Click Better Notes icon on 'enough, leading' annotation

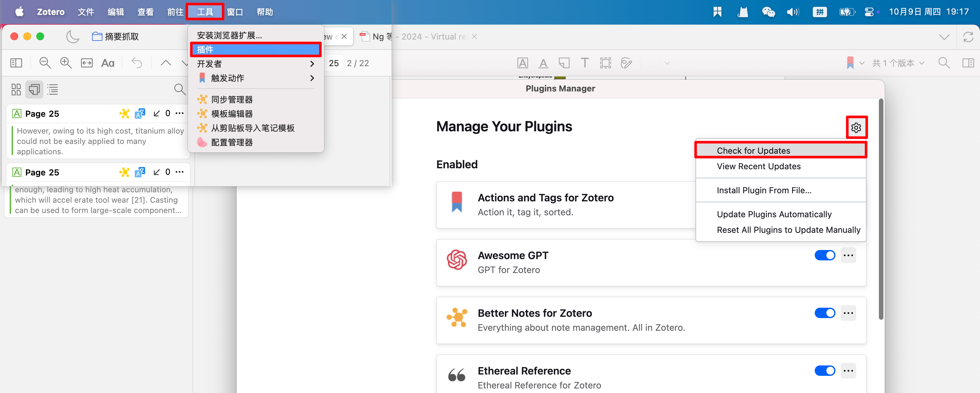(124, 172)
